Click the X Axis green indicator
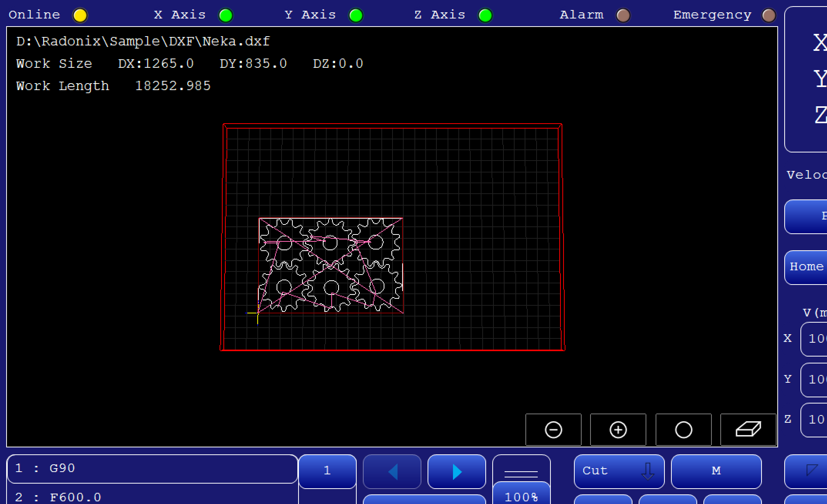Viewport: 827px width, 504px height. (226, 15)
